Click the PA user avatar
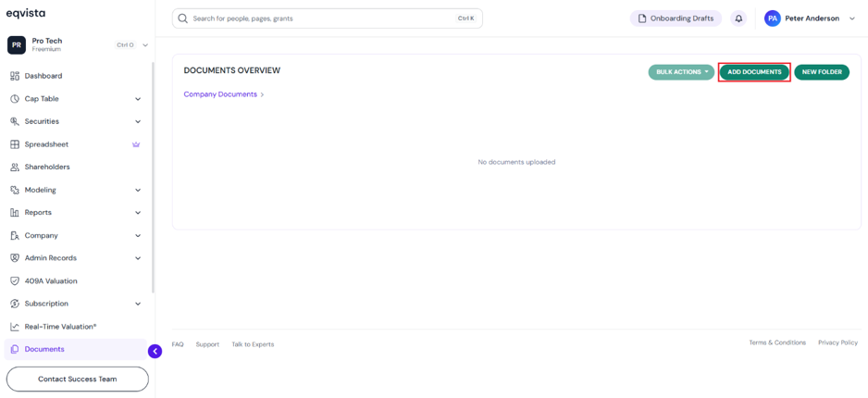This screenshot has height=398, width=868. point(773,19)
